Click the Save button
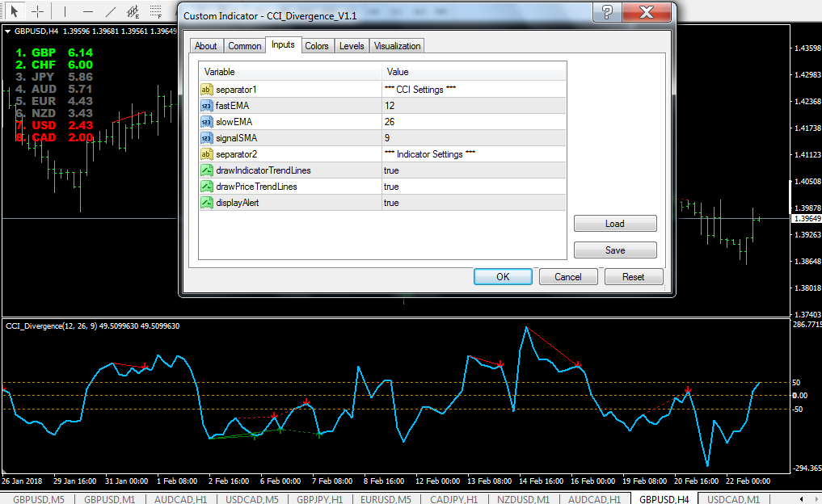Image resolution: width=822 pixels, height=504 pixels. pyautogui.click(x=615, y=250)
